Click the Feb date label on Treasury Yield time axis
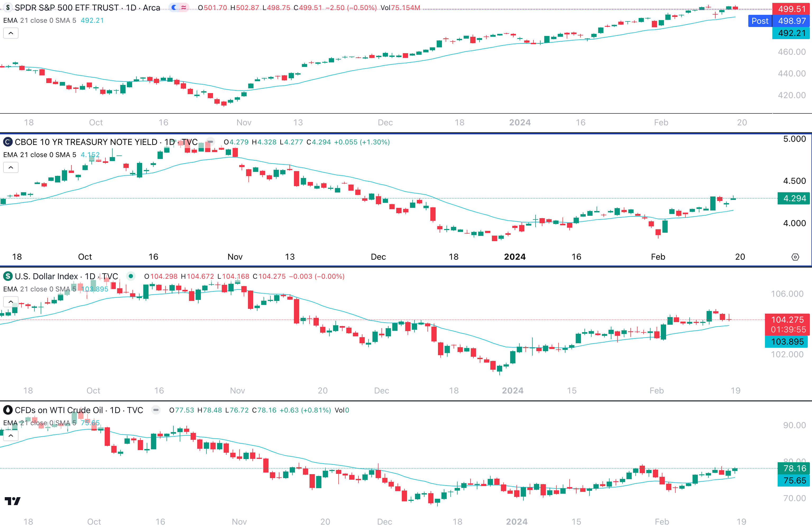 click(658, 257)
